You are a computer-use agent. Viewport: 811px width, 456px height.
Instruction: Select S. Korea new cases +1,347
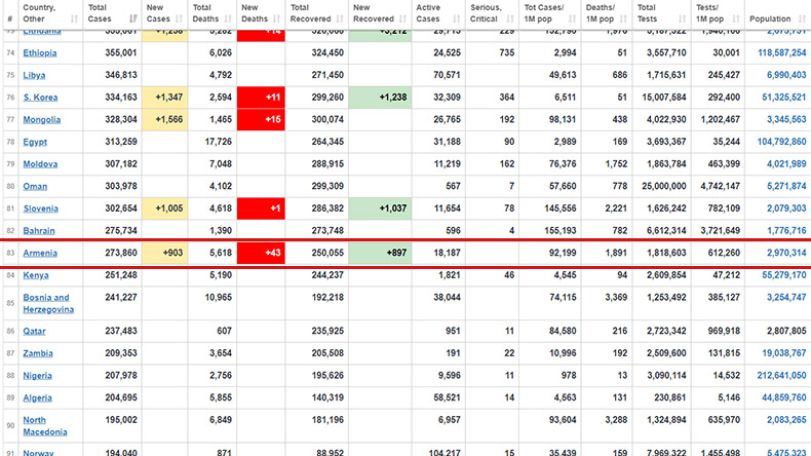(x=165, y=97)
